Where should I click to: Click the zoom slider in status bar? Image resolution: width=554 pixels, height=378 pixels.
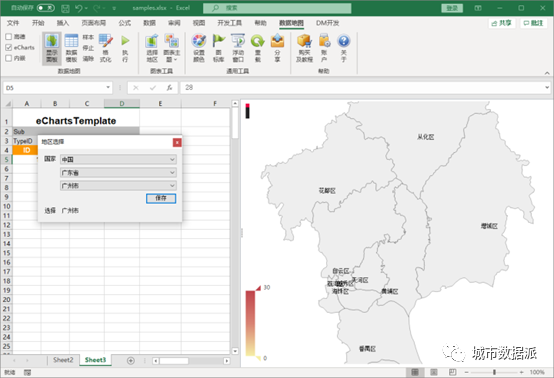(494, 372)
